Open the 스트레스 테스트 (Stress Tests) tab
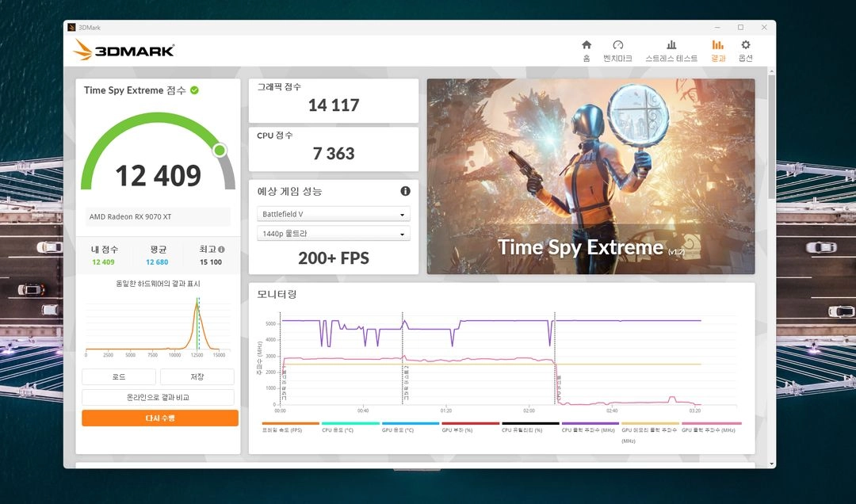This screenshot has height=504, width=856. click(x=671, y=51)
